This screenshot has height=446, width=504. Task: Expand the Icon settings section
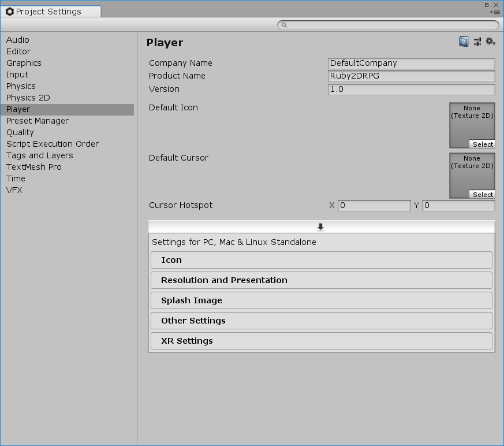[321, 260]
